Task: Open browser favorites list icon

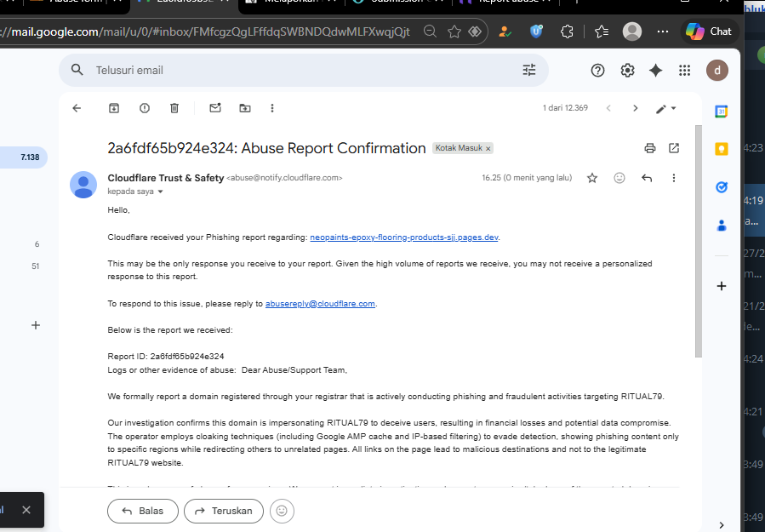Action: pos(602,31)
